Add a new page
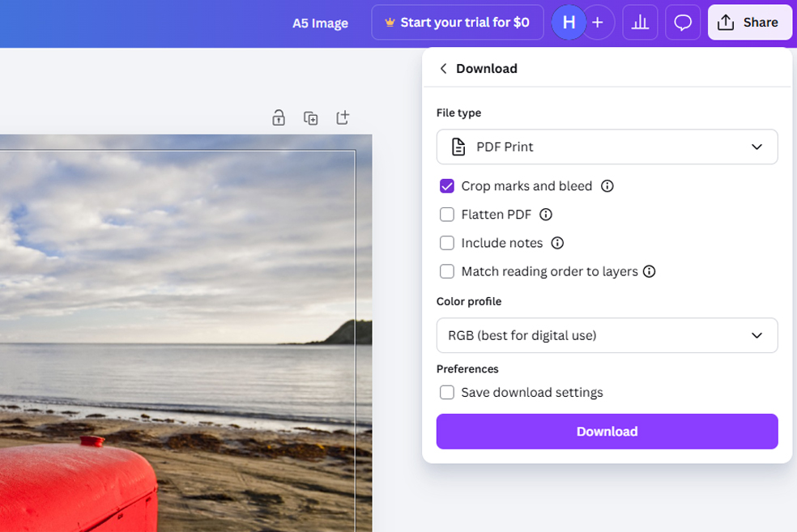This screenshot has width=797, height=532. [342, 117]
